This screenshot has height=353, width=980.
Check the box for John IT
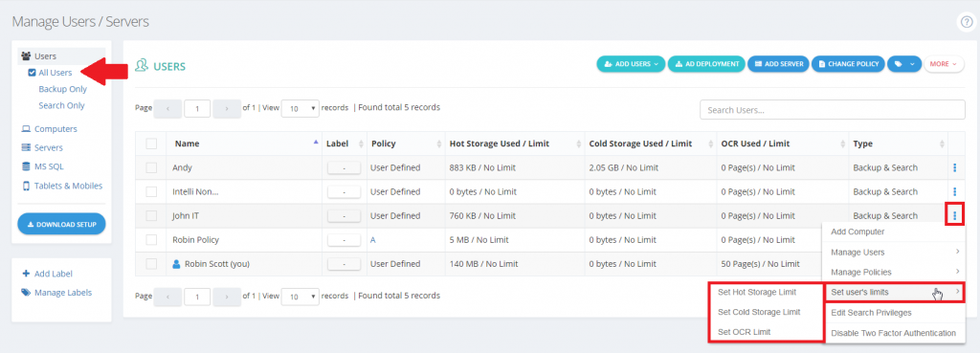[151, 215]
